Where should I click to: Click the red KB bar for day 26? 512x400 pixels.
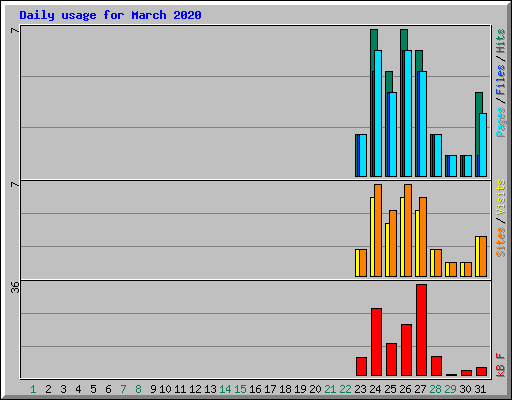tap(406, 350)
